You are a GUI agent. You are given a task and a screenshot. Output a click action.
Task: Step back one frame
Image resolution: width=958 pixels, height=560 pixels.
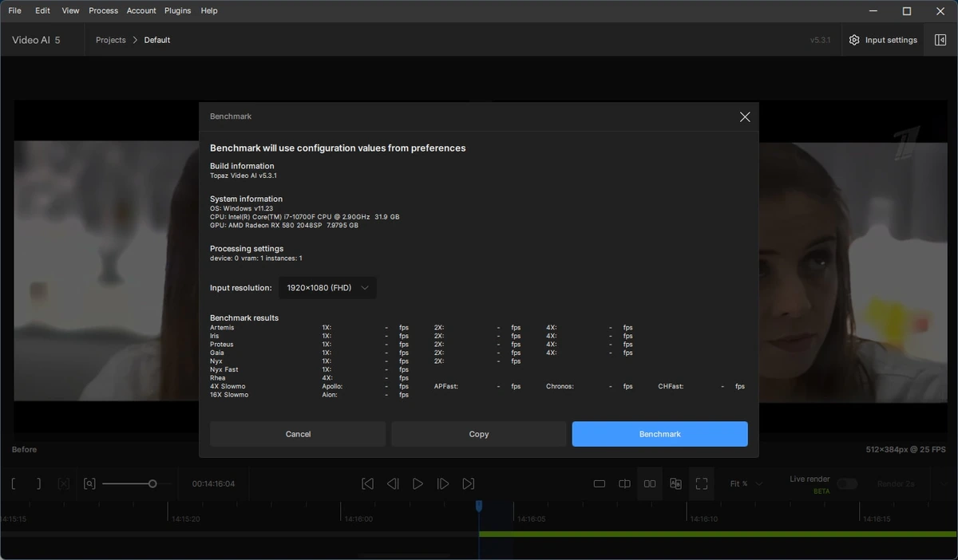[x=393, y=483]
